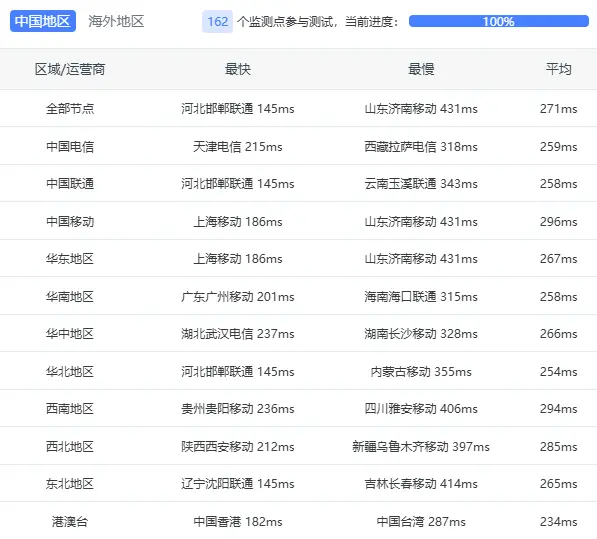597x539 pixels.
Task: Click the 最快 column header
Action: click(x=238, y=69)
